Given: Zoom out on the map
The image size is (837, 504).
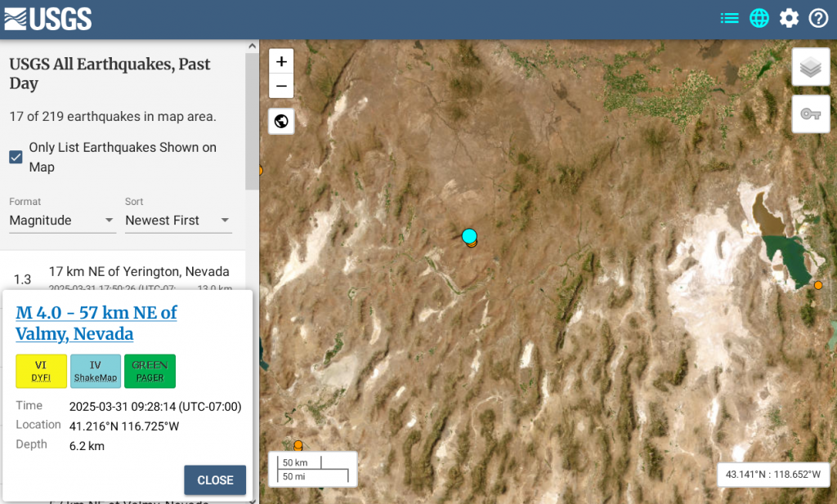Looking at the screenshot, I should pos(281,86).
